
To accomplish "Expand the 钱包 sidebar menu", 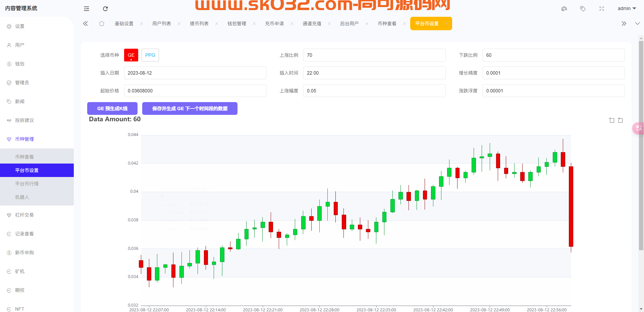I will click(x=37, y=64).
